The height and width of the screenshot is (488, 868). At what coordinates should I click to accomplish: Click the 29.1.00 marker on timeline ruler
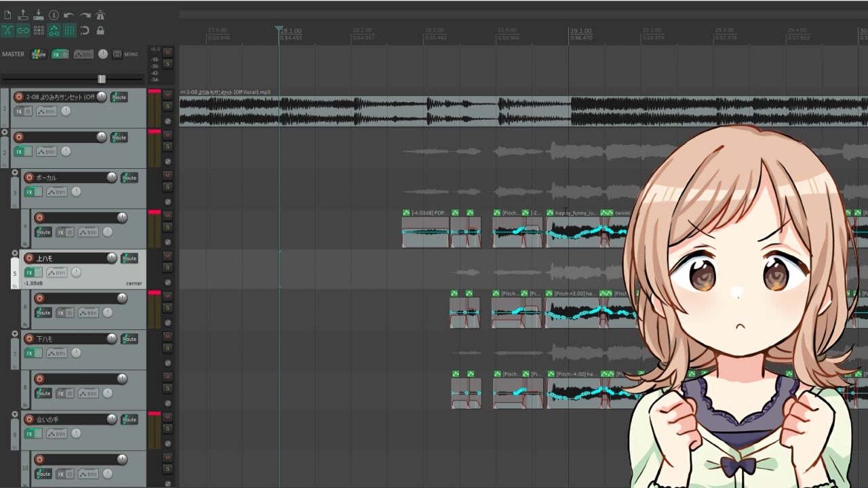tap(580, 31)
